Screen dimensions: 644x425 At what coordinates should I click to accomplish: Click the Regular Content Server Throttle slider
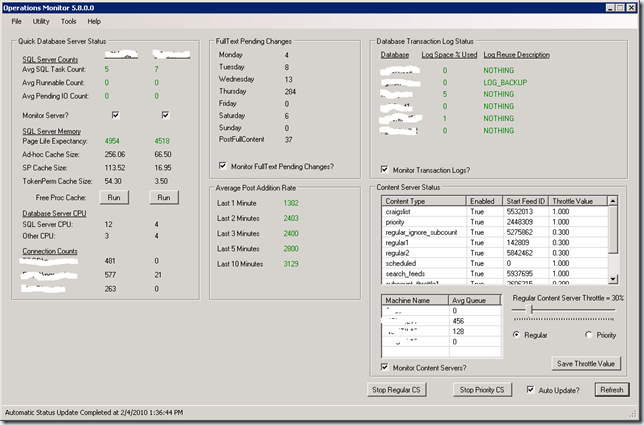[531, 310]
